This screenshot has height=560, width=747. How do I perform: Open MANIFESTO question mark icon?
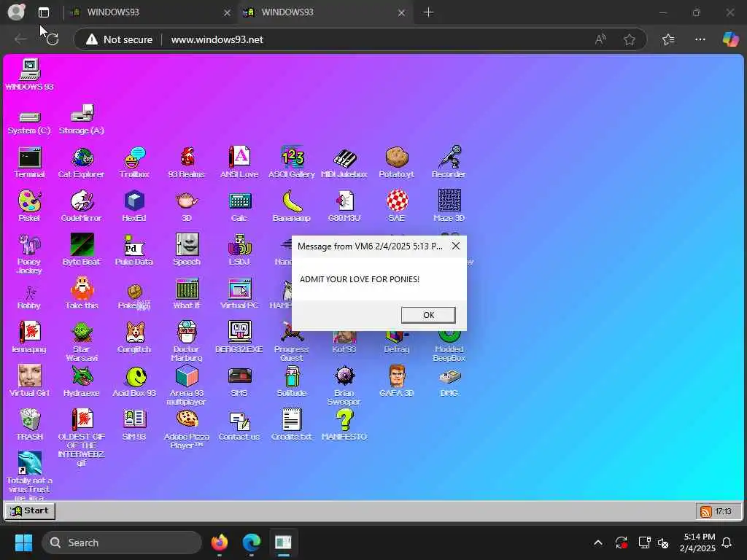pyautogui.click(x=344, y=424)
